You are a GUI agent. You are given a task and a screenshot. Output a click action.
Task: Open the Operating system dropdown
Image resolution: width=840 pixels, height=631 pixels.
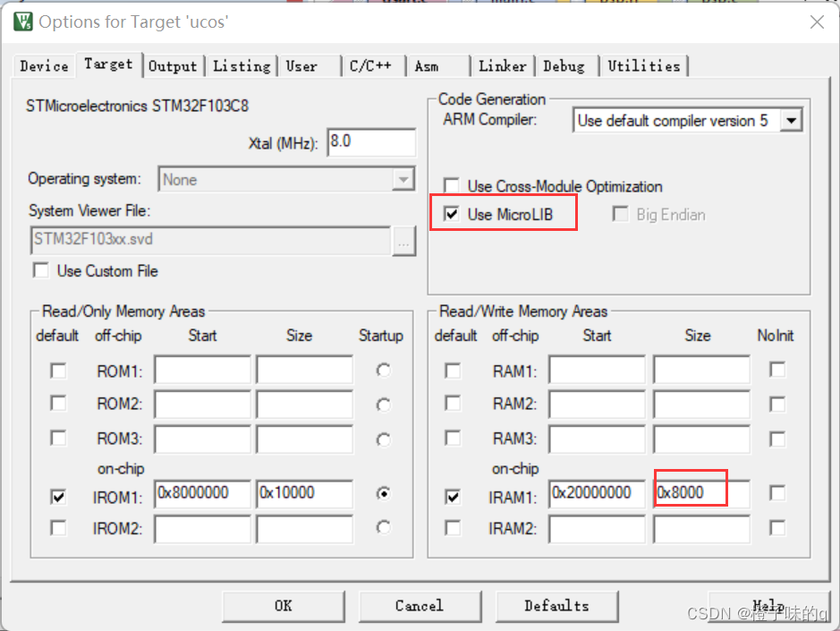click(286, 179)
